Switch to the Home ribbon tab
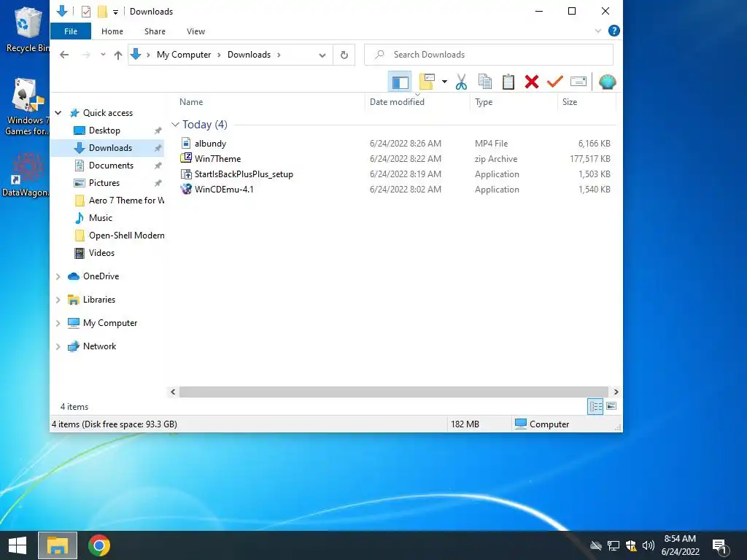Image resolution: width=747 pixels, height=560 pixels. pyautogui.click(x=112, y=31)
